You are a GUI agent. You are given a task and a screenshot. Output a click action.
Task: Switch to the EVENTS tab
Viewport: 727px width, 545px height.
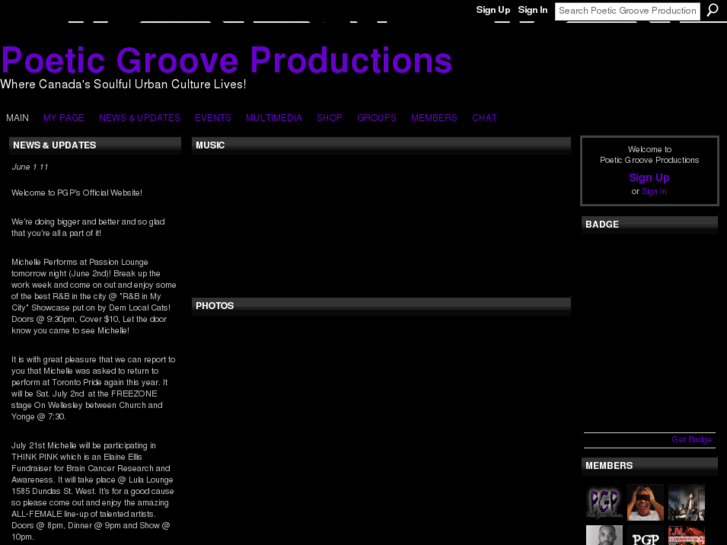[213, 118]
